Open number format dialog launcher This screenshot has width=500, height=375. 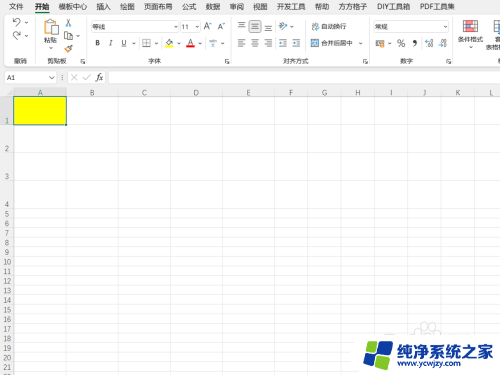448,61
